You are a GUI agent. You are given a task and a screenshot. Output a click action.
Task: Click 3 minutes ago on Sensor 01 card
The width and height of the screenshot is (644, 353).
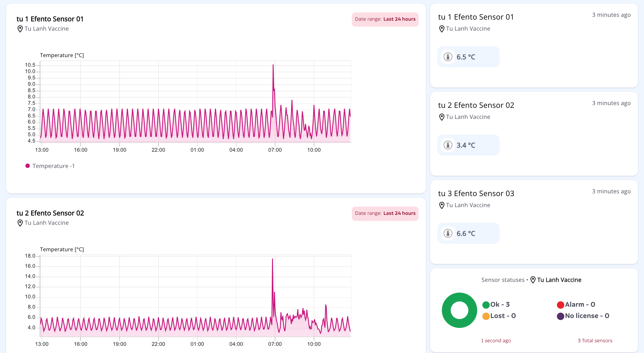(611, 15)
